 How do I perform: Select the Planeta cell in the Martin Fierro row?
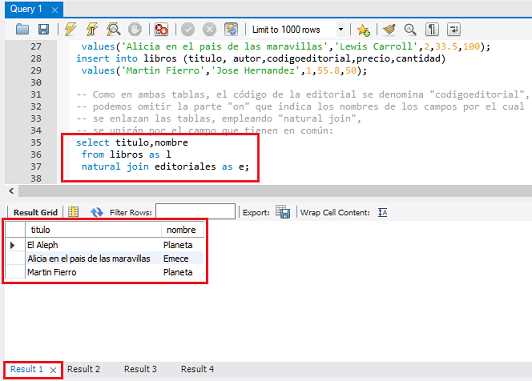click(183, 272)
